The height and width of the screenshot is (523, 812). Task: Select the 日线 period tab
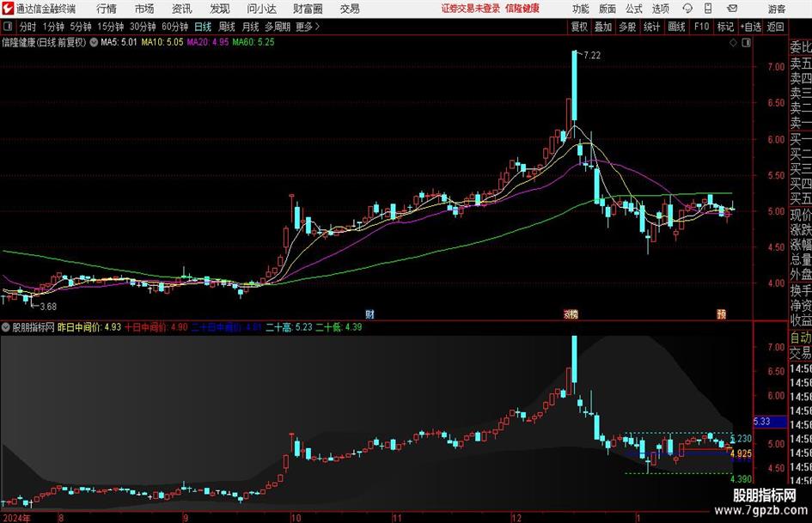point(203,27)
